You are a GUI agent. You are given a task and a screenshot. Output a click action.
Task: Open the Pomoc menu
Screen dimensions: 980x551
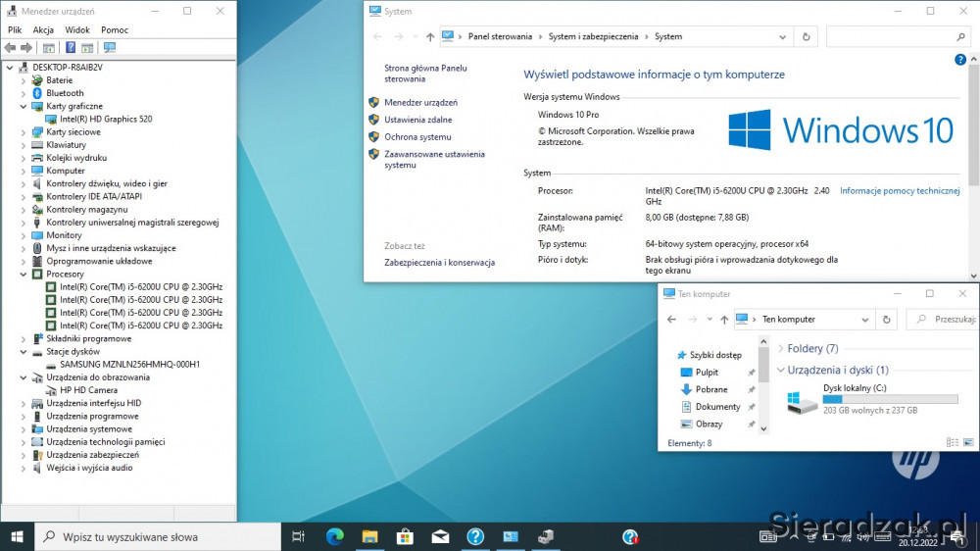(115, 30)
